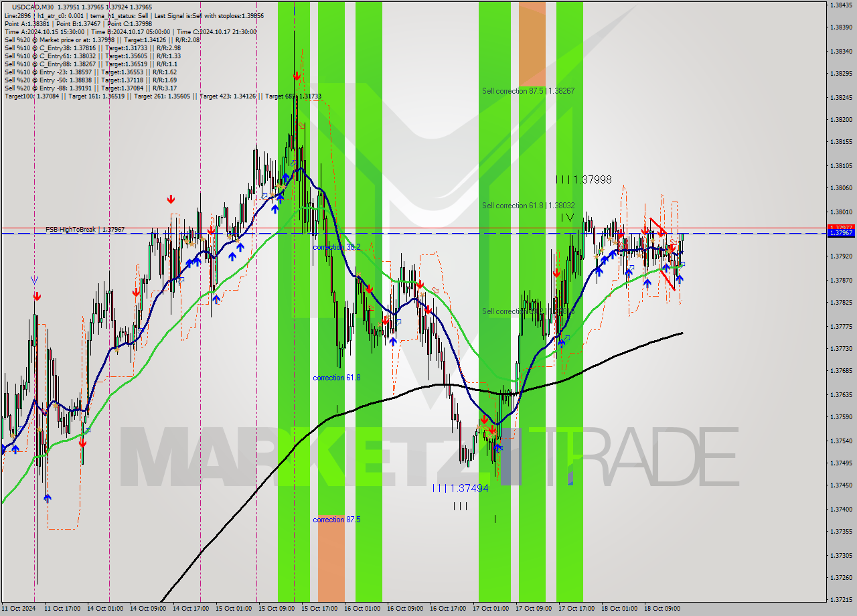Click the 17 Oct 17:00 time label
The height and width of the screenshot is (616, 857).
(x=577, y=609)
